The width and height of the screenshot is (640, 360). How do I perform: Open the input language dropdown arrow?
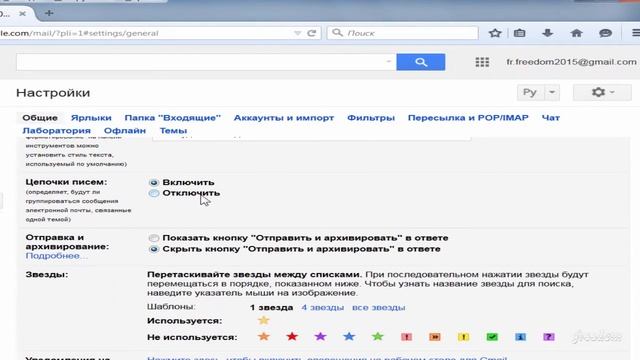tap(552, 92)
